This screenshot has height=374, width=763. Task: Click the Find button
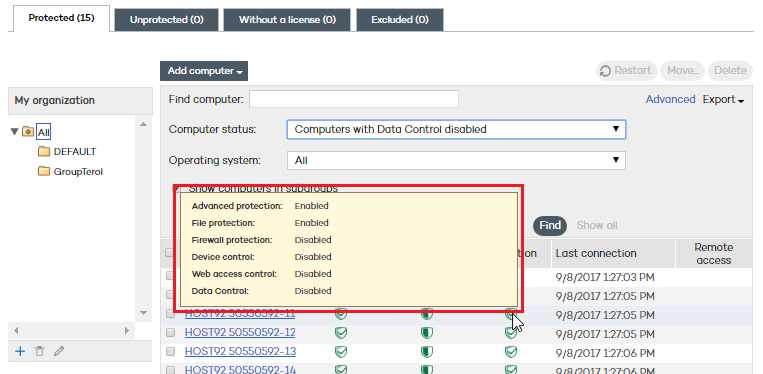tap(550, 226)
